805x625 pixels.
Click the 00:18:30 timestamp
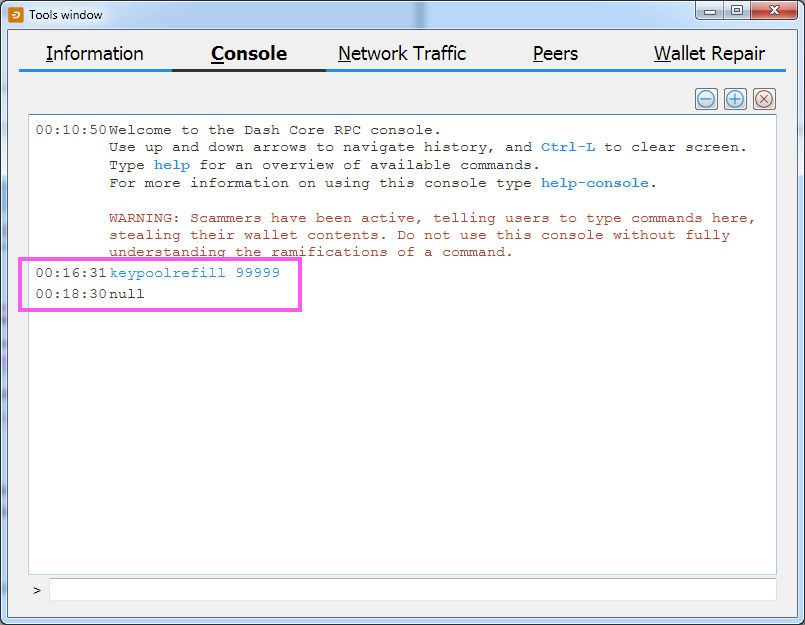(x=71, y=294)
